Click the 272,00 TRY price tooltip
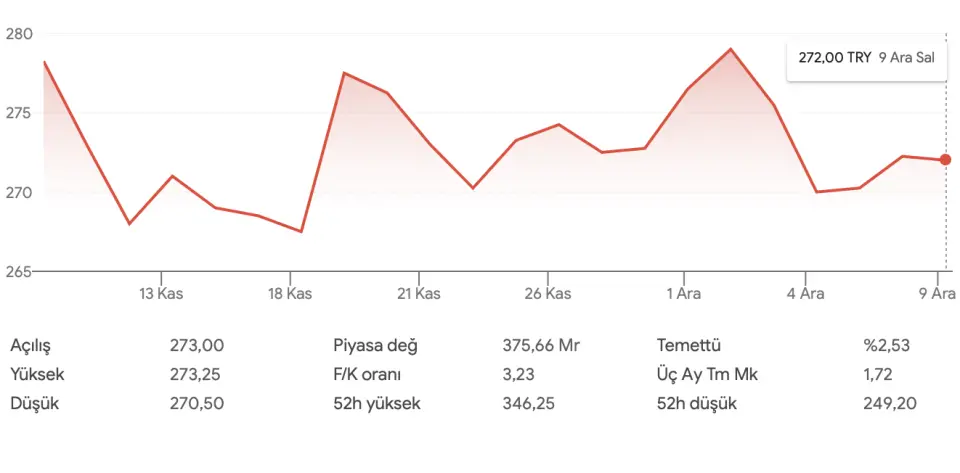The height and width of the screenshot is (473, 960). [x=866, y=58]
